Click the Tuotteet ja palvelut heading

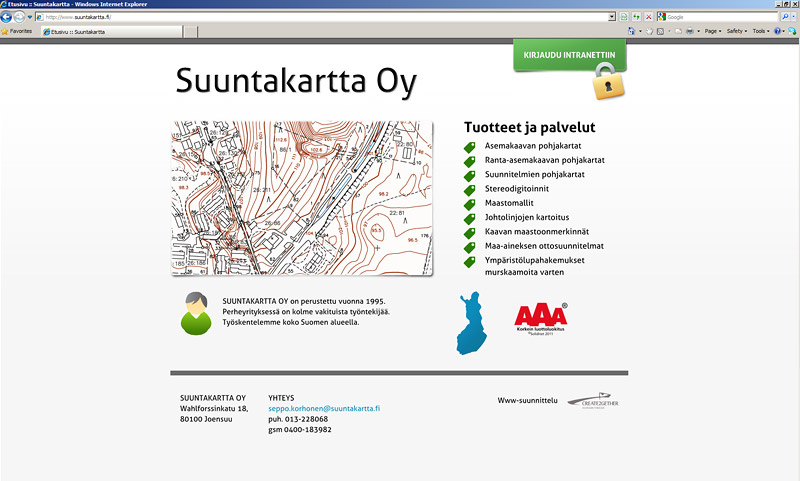(x=530, y=128)
